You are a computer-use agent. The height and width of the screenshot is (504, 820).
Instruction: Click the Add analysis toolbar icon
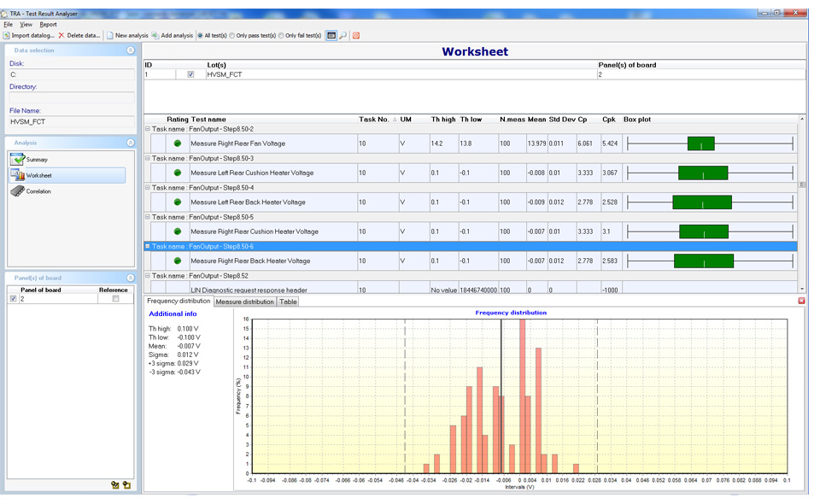click(x=155, y=35)
